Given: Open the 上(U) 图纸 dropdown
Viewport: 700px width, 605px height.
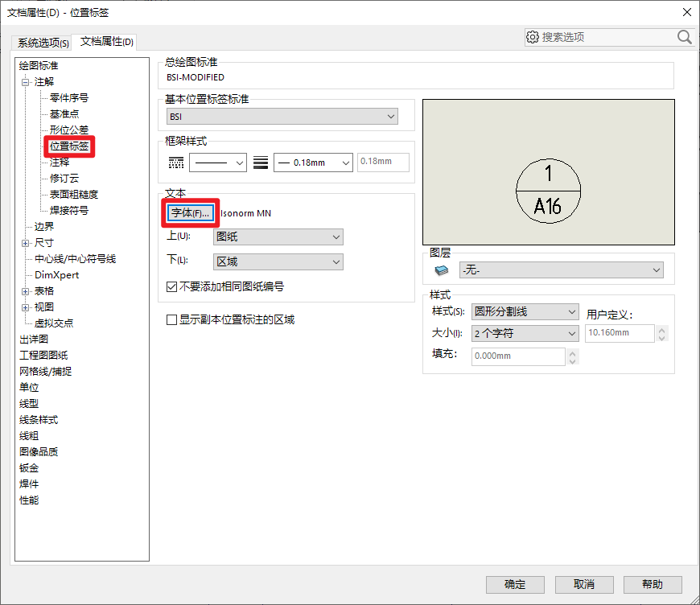Looking at the screenshot, I should click(278, 237).
